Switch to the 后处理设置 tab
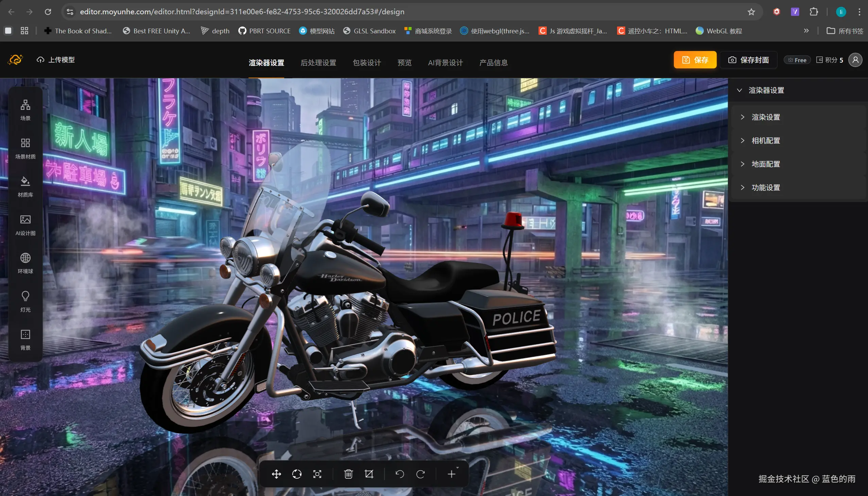This screenshot has width=868, height=496. coord(318,63)
